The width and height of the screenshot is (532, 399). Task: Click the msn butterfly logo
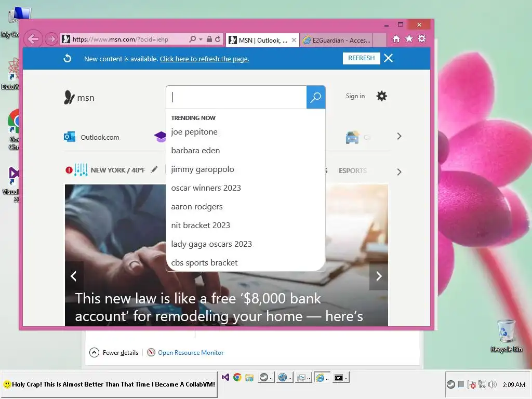79,98
